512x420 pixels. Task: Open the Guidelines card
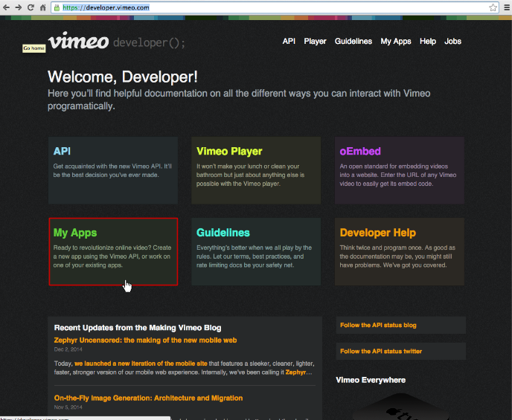tap(256, 251)
